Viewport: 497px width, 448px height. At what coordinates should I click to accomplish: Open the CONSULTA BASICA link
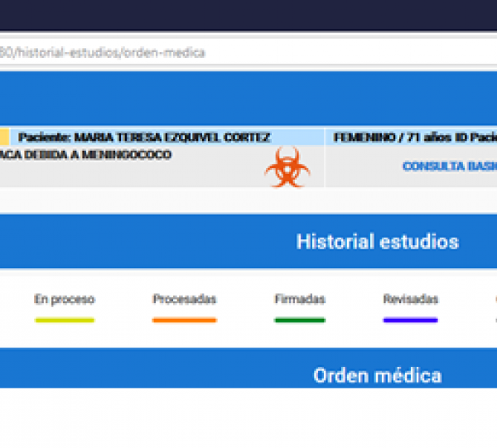click(x=449, y=166)
